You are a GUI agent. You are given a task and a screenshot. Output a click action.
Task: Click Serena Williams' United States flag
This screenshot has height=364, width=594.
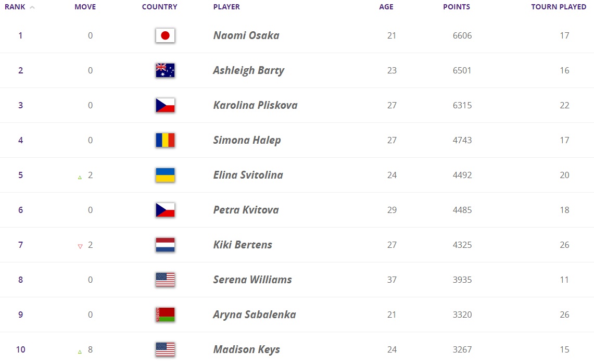(165, 280)
